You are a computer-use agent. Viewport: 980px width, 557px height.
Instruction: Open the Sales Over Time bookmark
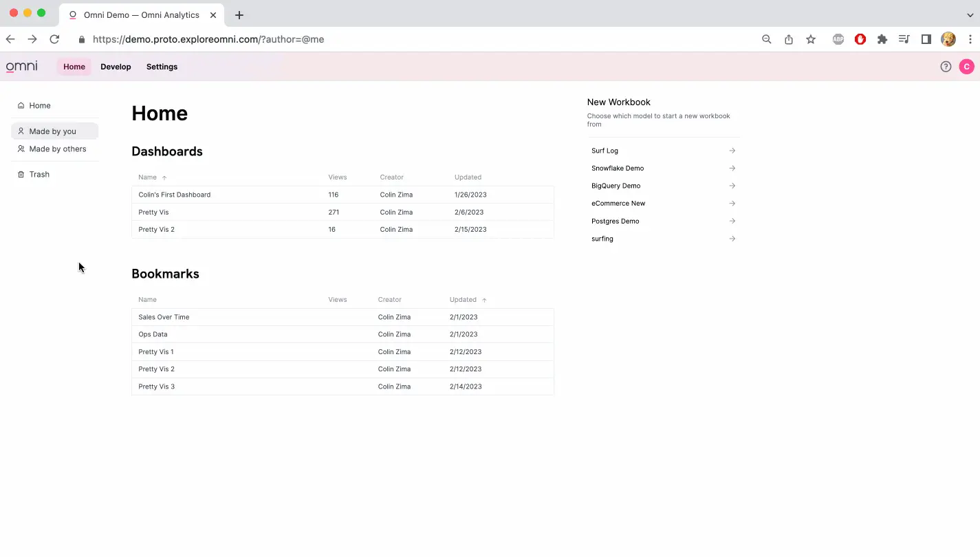coord(164,317)
